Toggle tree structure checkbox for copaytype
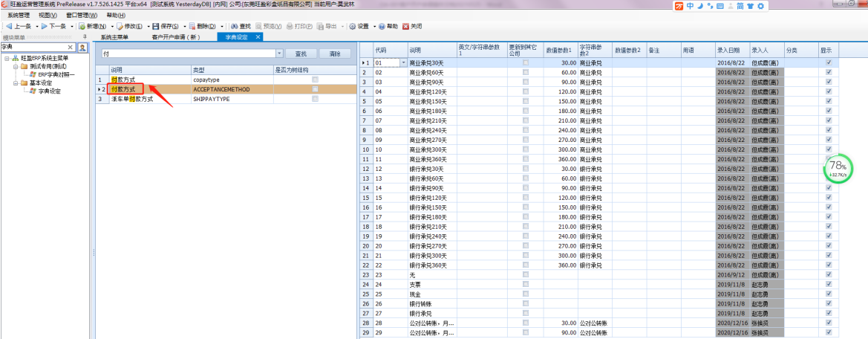 pos(315,80)
